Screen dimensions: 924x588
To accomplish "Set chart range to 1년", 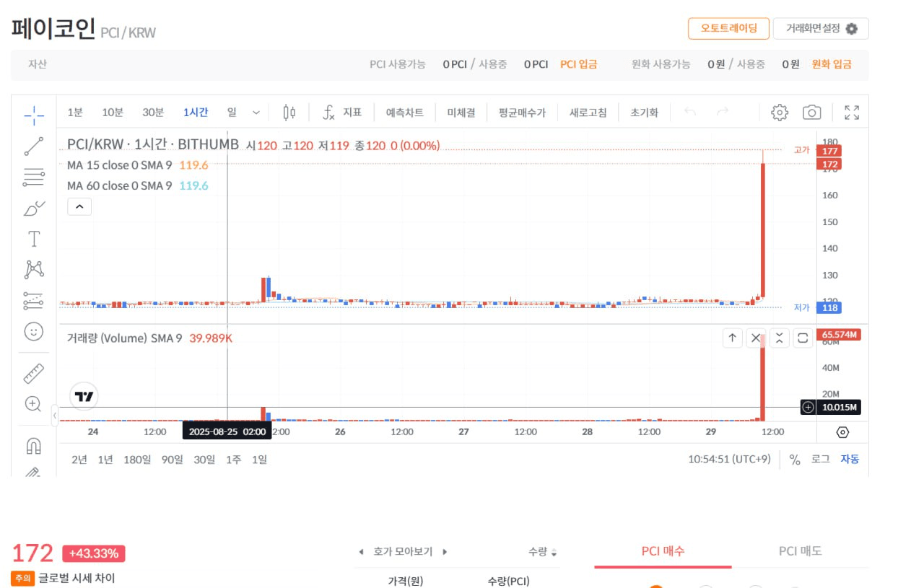I will (x=105, y=460).
